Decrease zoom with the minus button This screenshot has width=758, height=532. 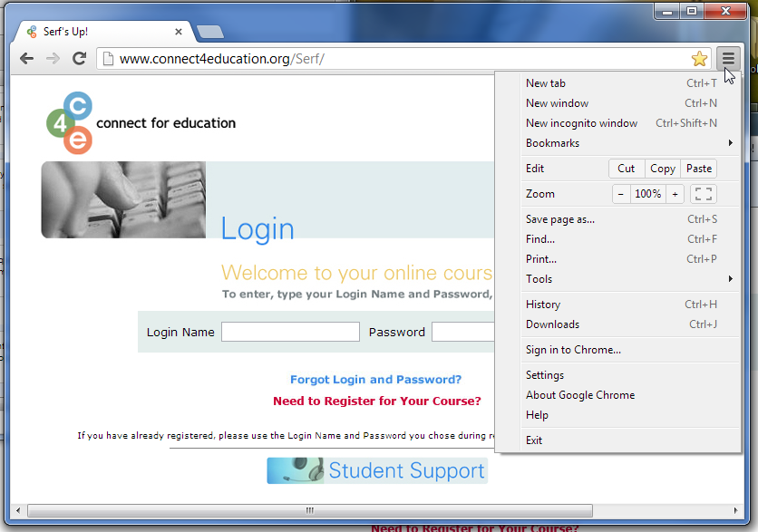pos(621,194)
